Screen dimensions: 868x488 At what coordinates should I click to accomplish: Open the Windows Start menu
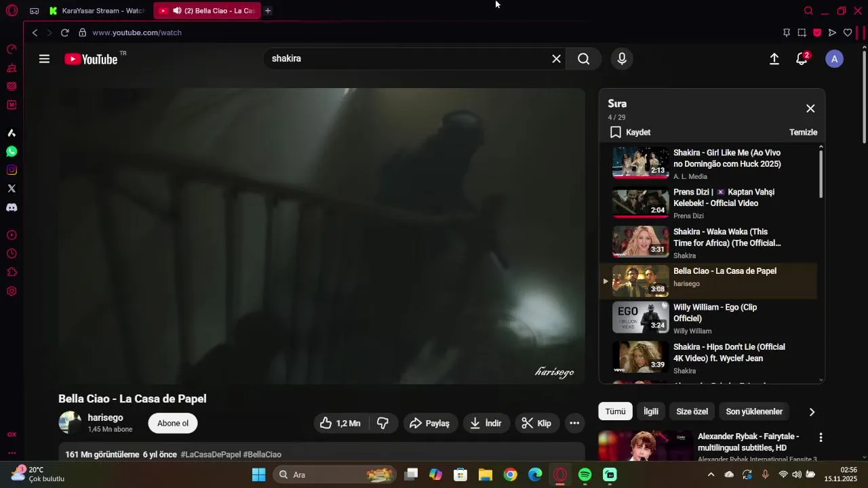(258, 474)
